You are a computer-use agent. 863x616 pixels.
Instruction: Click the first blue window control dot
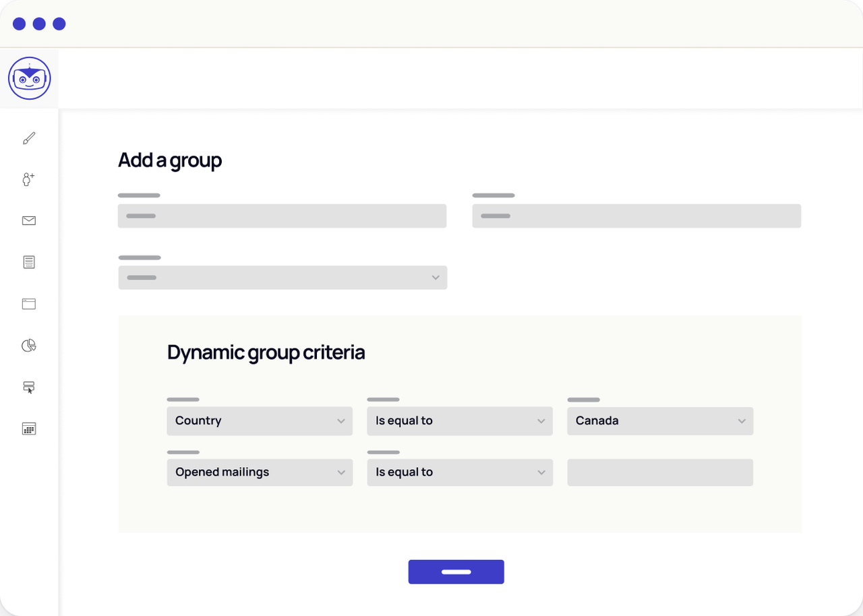(19, 24)
